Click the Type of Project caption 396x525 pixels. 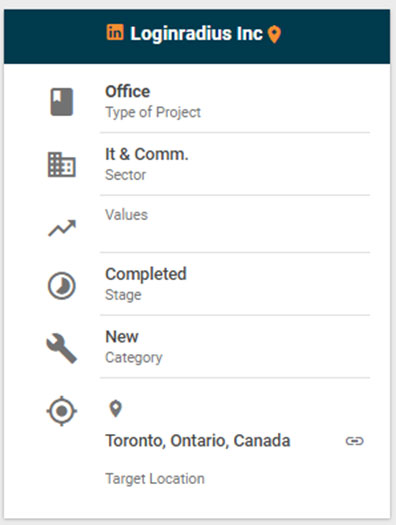click(x=153, y=112)
